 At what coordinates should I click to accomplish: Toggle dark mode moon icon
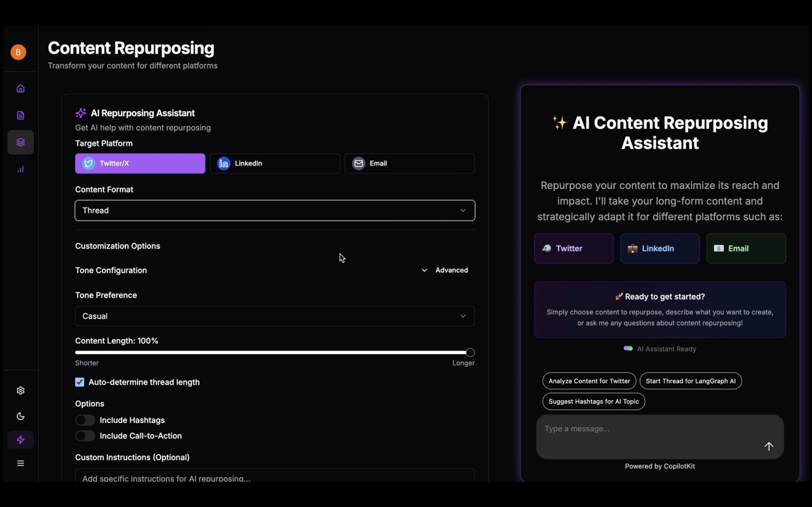21,416
